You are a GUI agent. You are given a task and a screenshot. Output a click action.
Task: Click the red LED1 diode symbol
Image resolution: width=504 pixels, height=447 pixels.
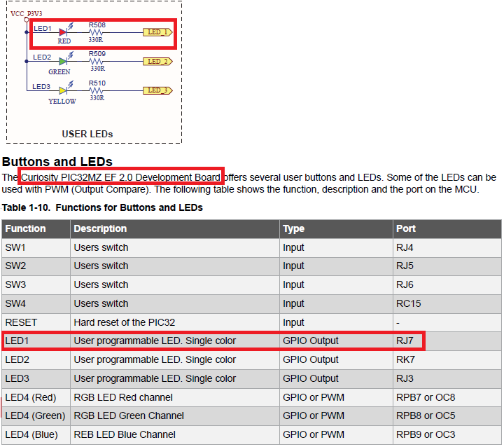click(x=64, y=32)
